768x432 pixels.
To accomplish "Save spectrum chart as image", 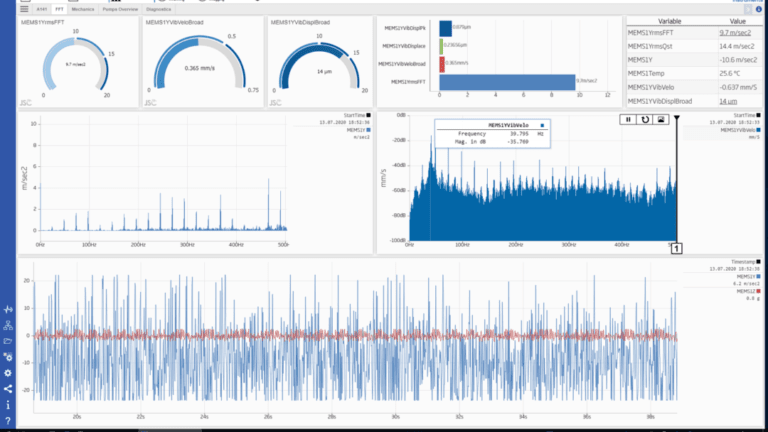I will pyautogui.click(x=661, y=120).
